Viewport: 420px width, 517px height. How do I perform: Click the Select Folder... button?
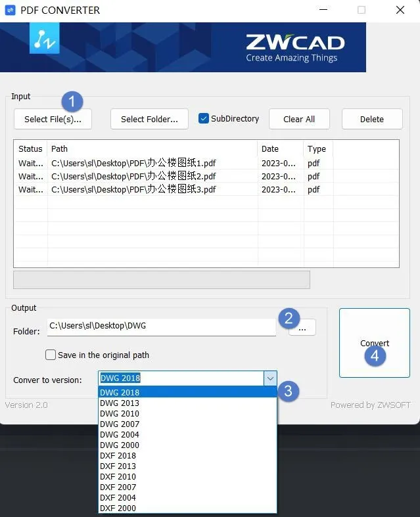tap(149, 119)
